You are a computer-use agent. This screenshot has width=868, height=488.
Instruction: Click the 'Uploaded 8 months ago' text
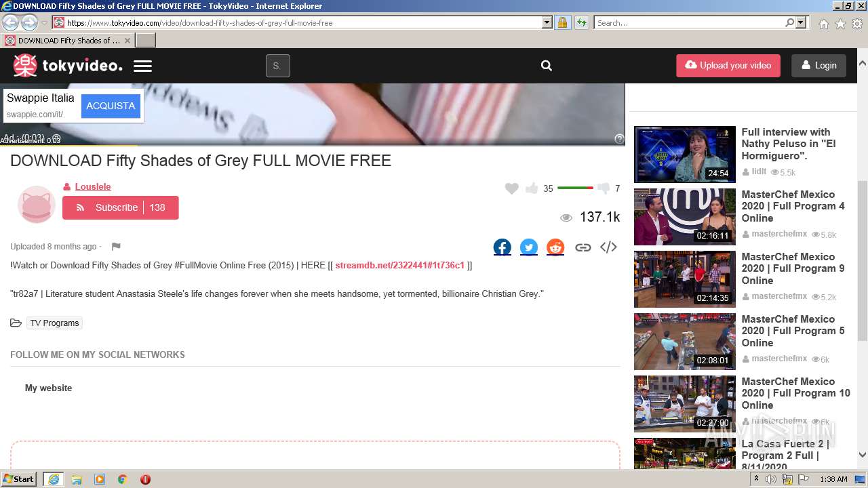coord(54,247)
